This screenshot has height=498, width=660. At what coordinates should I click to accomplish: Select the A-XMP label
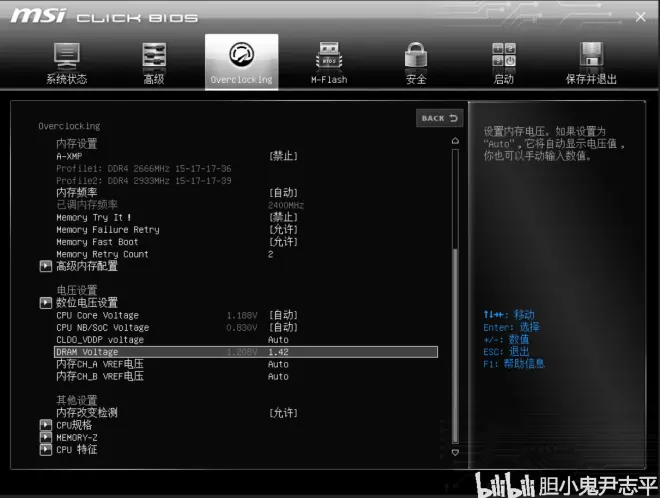tap(69, 156)
